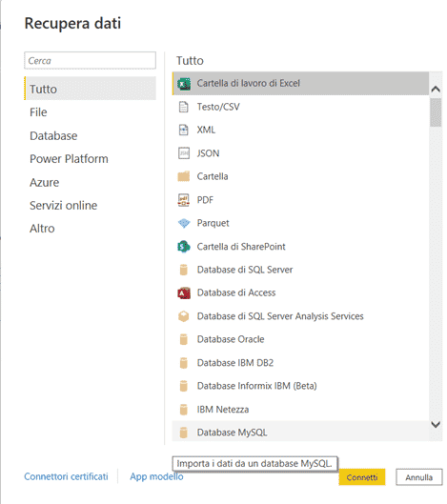Click the Connetti button
The height and width of the screenshot is (504, 447).
[362, 477]
